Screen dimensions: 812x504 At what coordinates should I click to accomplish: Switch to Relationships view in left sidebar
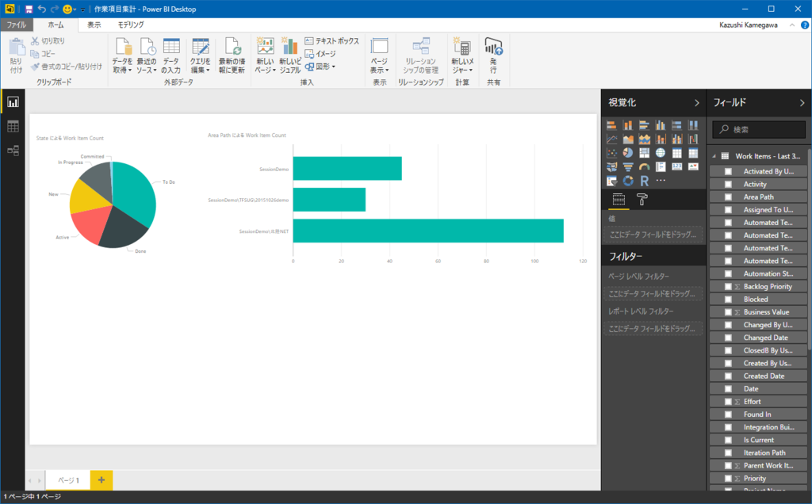[x=13, y=151]
